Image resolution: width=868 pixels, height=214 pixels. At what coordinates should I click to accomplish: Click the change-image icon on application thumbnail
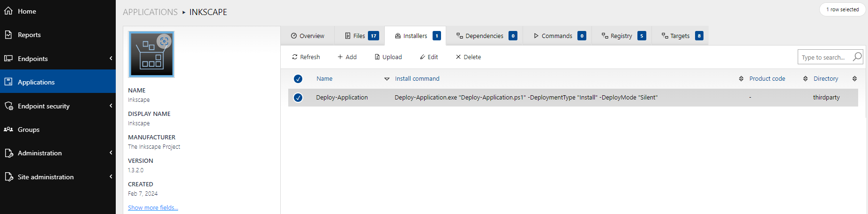pyautogui.click(x=164, y=41)
